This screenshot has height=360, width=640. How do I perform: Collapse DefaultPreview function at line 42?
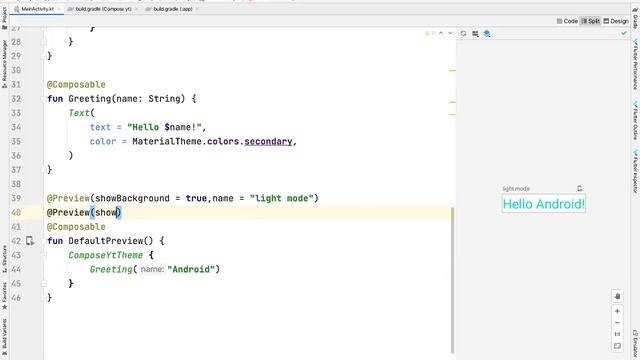(x=43, y=241)
